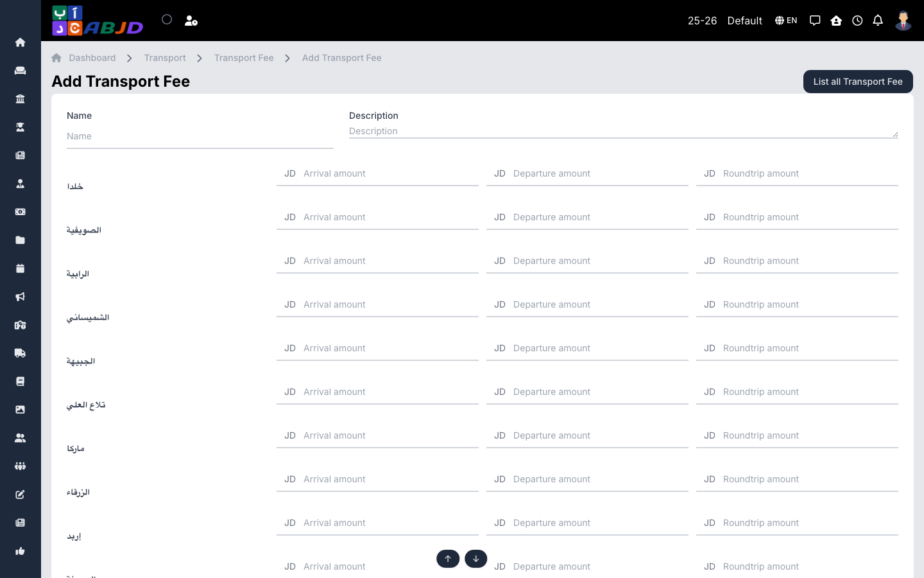The width and height of the screenshot is (924, 578).
Task: Click List all Transport Fee button
Action: (x=858, y=82)
